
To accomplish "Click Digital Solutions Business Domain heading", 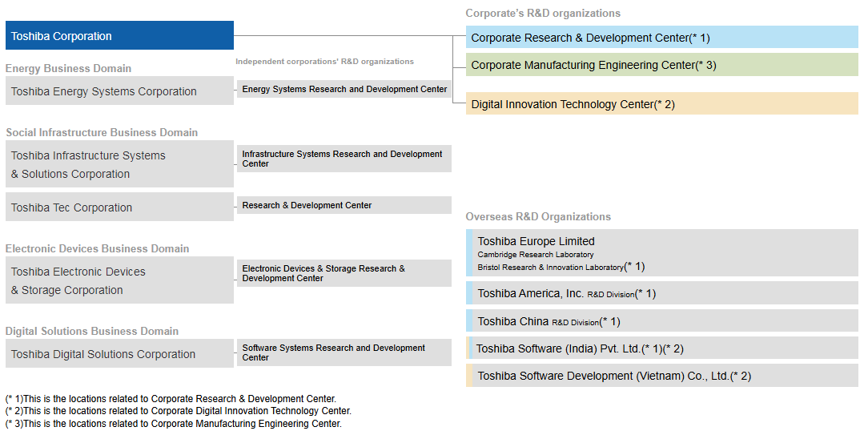I will [92, 331].
